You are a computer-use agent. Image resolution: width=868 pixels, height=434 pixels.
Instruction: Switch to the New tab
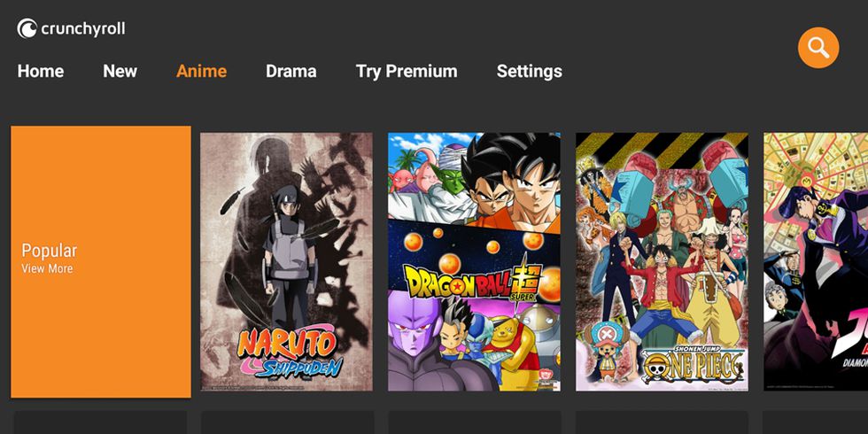[x=120, y=72]
